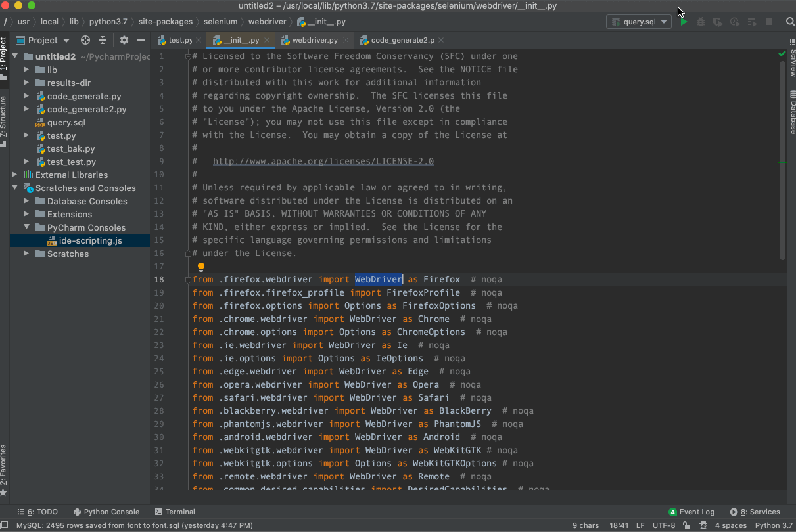
Task: Expand the results-dir folder
Action: tap(26, 83)
